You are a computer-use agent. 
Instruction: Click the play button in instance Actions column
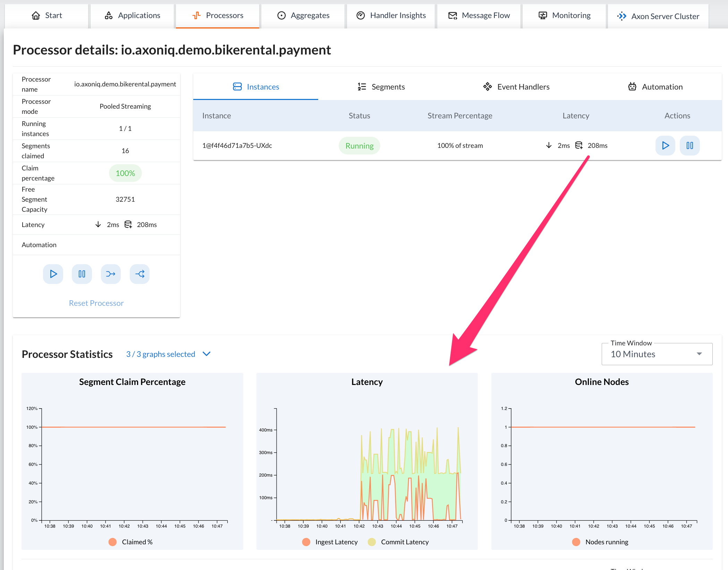(665, 145)
